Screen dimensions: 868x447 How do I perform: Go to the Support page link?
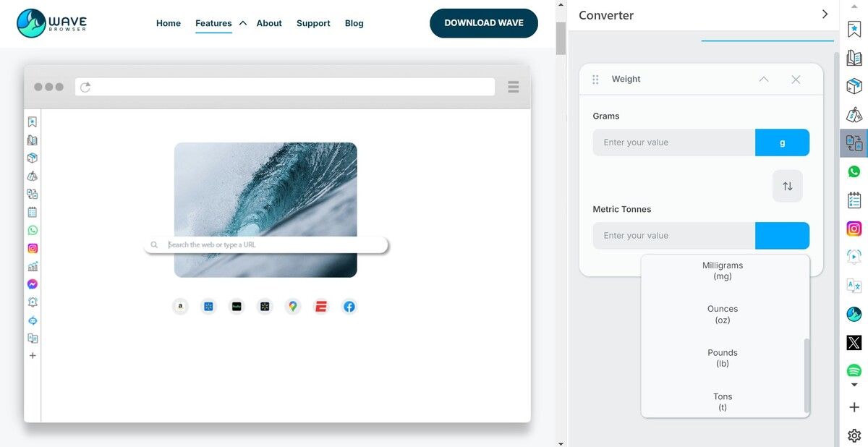tap(313, 23)
